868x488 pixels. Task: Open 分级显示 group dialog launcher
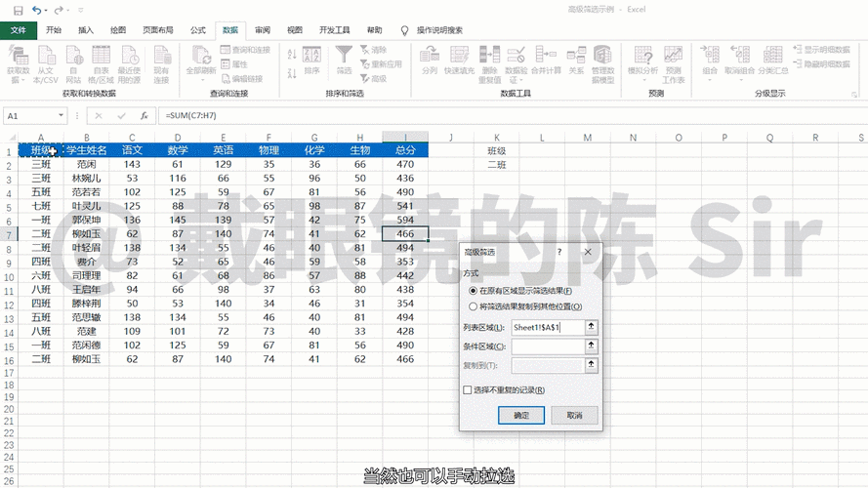(x=854, y=94)
